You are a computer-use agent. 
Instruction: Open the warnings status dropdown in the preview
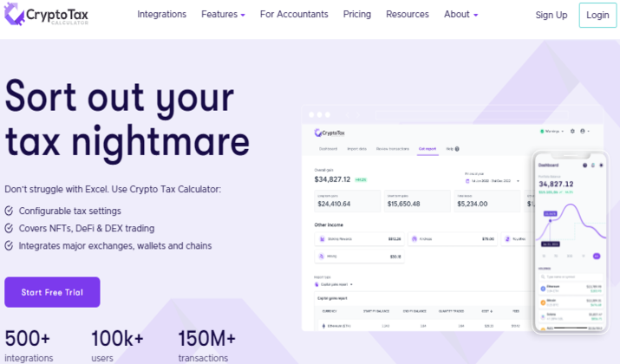(552, 131)
